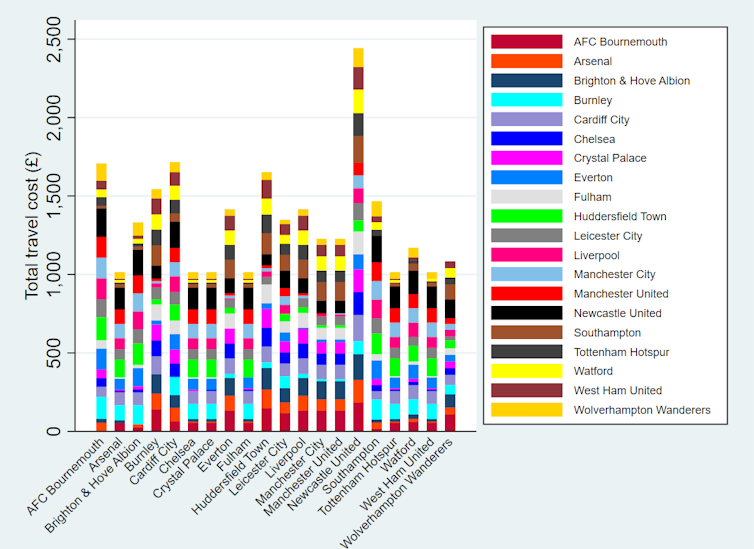754x549 pixels.
Task: Click the y-axis tick label '2,500'
Action: click(53, 39)
